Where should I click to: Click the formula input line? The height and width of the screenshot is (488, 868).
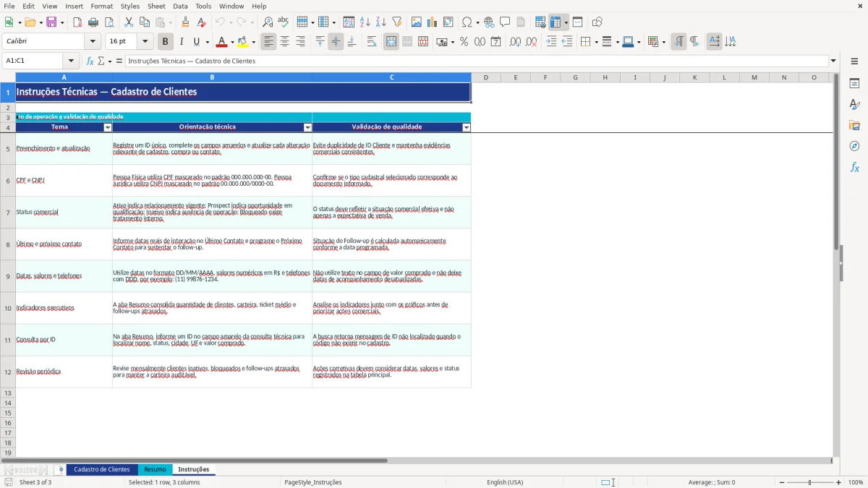[x=476, y=61]
